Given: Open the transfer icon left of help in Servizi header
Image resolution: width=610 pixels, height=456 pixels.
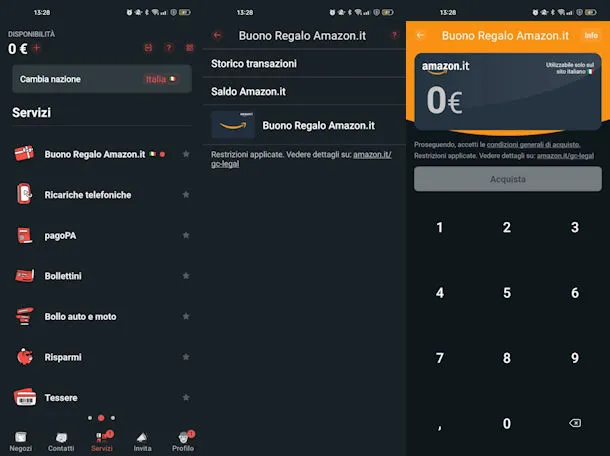Looking at the screenshot, I should pos(148,48).
